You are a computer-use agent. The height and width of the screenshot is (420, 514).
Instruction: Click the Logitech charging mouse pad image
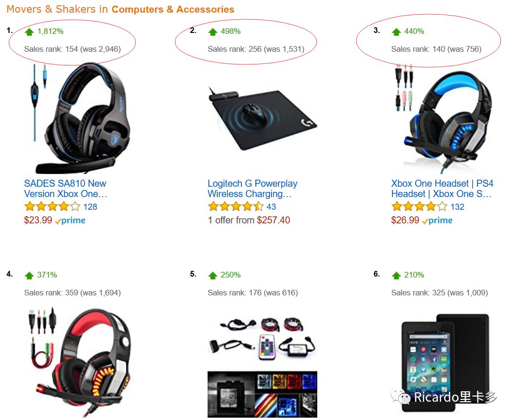click(x=262, y=118)
